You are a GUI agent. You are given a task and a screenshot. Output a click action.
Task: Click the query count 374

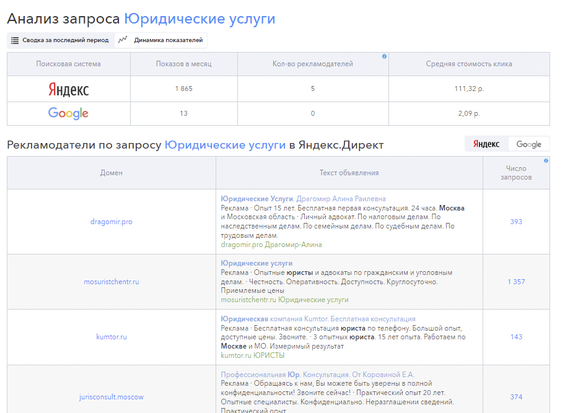coord(516,397)
